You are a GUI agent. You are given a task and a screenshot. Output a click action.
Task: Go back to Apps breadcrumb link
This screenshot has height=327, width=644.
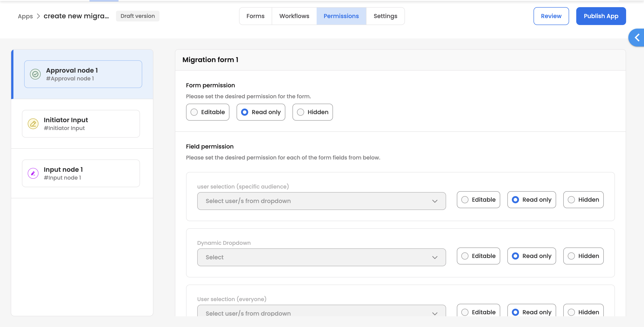click(x=25, y=16)
